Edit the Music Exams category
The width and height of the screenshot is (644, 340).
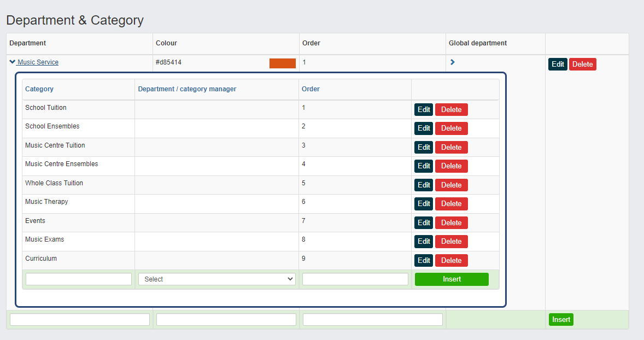click(424, 242)
